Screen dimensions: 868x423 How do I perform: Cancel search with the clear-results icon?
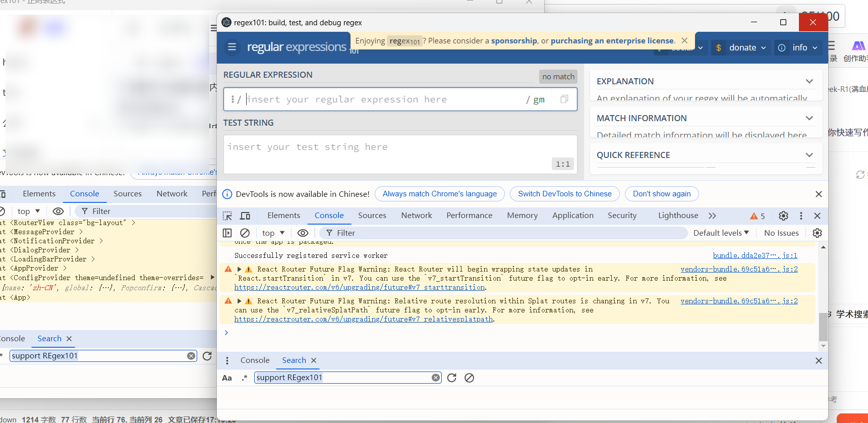[x=469, y=378]
